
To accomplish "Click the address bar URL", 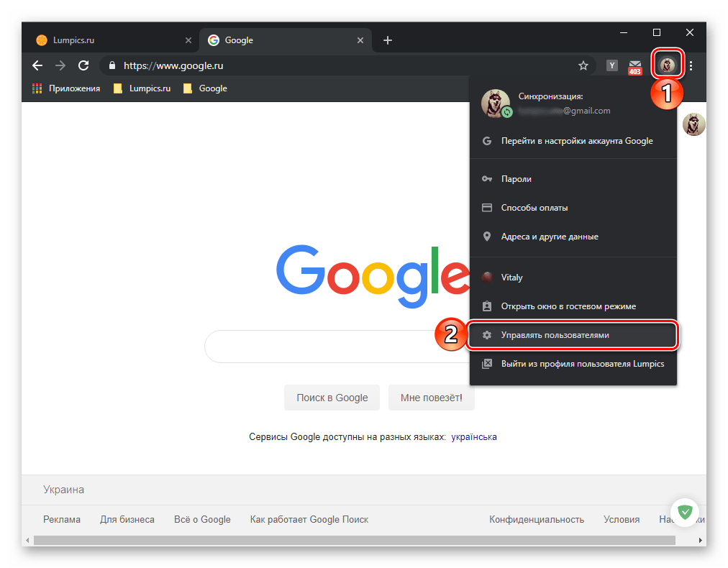I will (x=173, y=65).
